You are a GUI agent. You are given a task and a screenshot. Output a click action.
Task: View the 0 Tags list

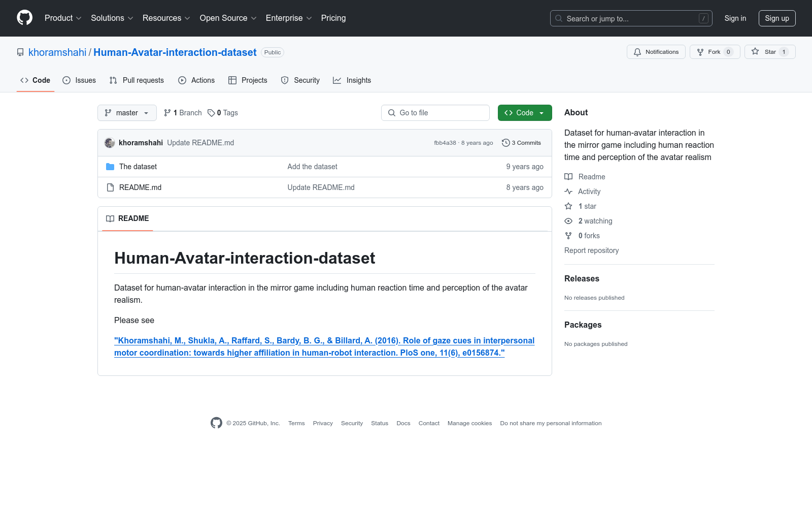[223, 113]
